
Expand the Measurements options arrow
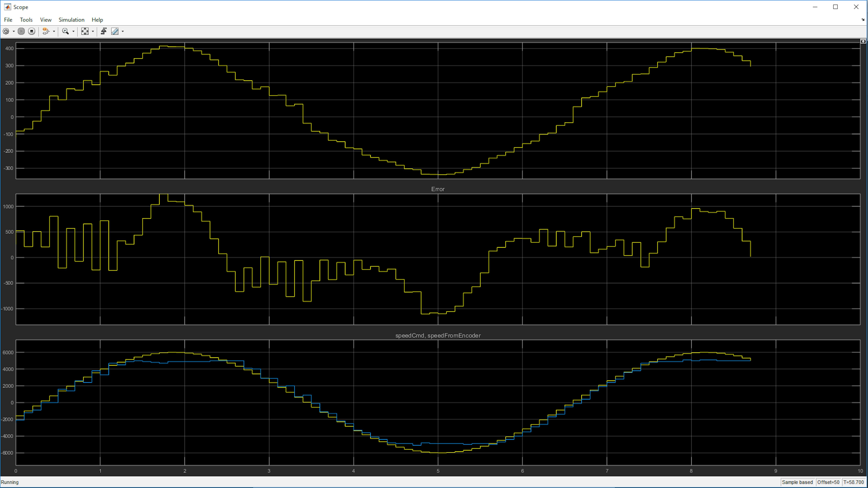coord(123,31)
